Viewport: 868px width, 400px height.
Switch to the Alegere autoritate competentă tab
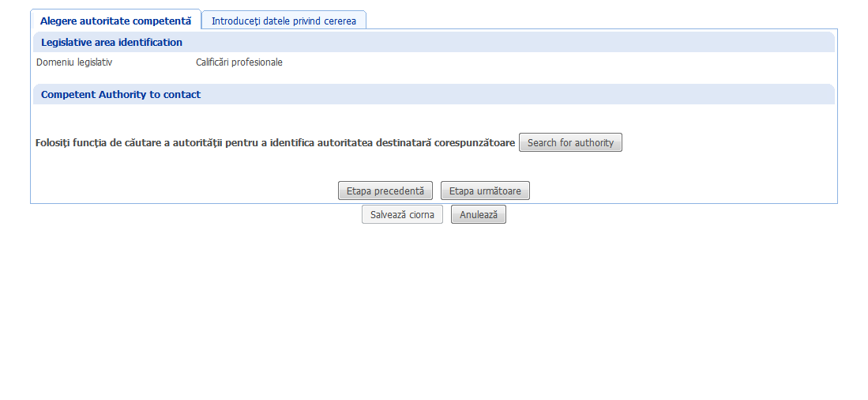[115, 21]
